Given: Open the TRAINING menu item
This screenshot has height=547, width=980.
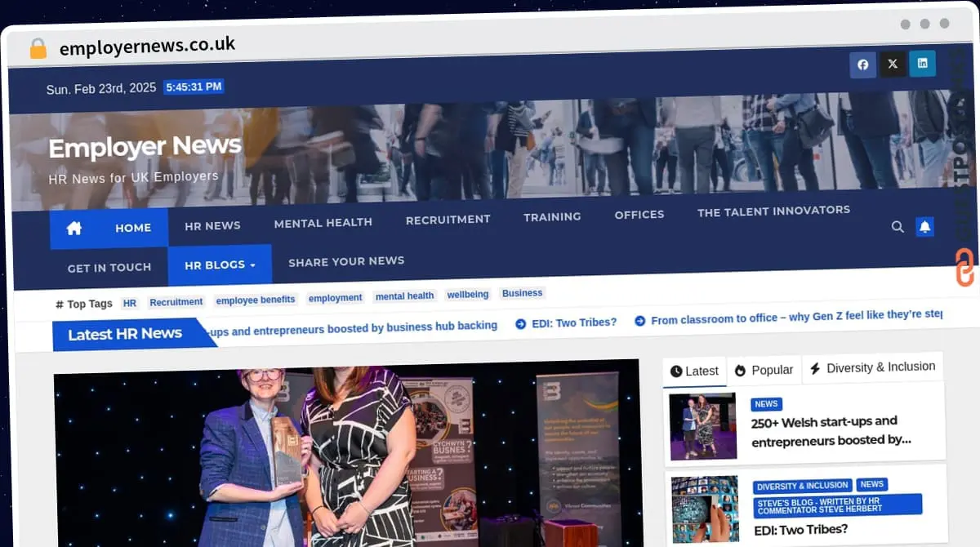Looking at the screenshot, I should 552,217.
